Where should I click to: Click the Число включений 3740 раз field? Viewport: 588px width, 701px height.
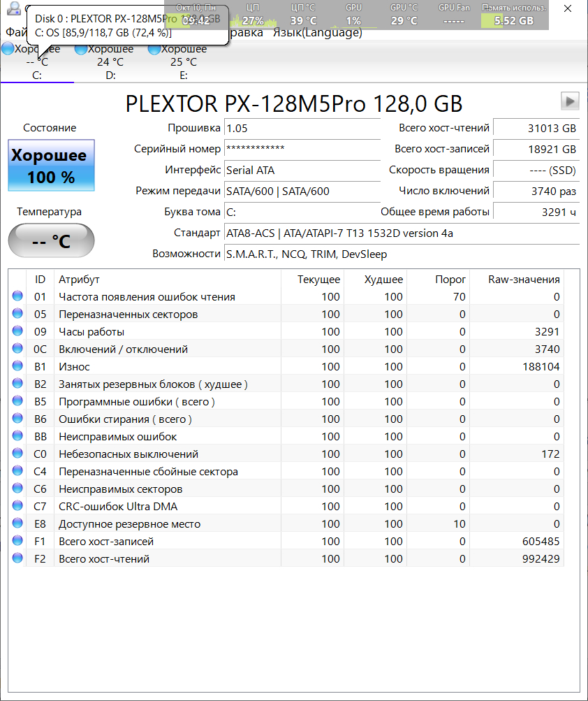click(536, 191)
